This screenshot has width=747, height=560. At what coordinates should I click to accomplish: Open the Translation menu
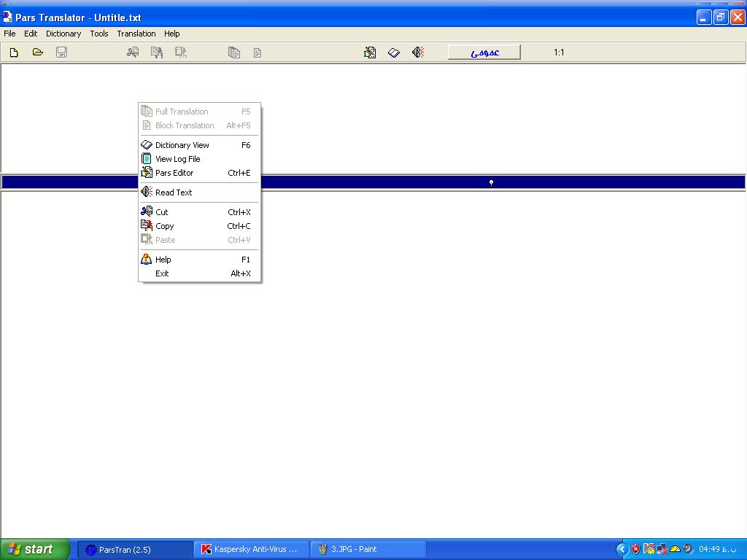tap(136, 34)
